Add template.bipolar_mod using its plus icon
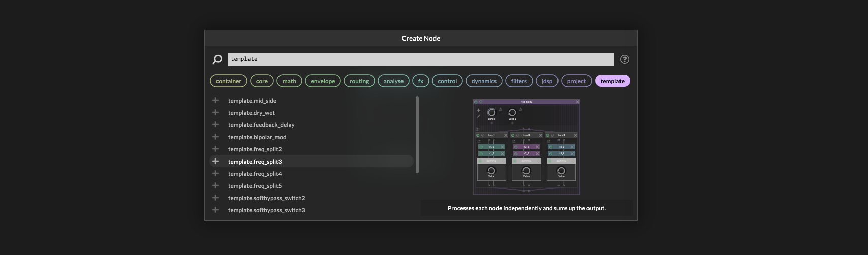868x255 pixels. coord(215,137)
